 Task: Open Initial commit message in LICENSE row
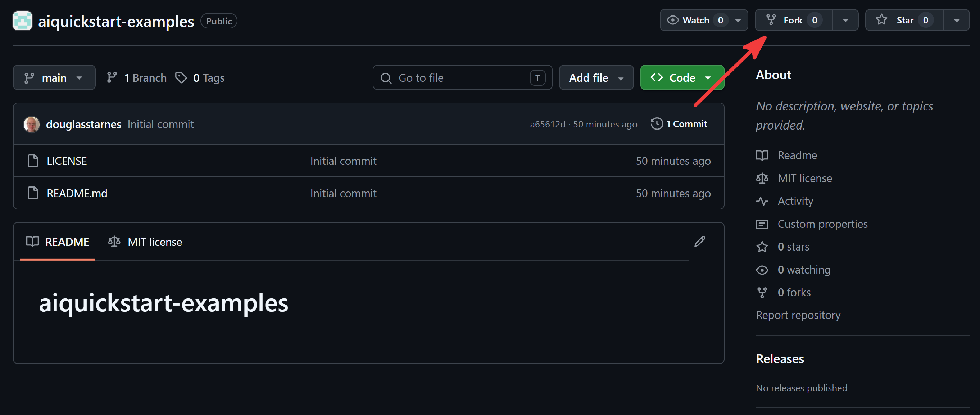click(344, 161)
